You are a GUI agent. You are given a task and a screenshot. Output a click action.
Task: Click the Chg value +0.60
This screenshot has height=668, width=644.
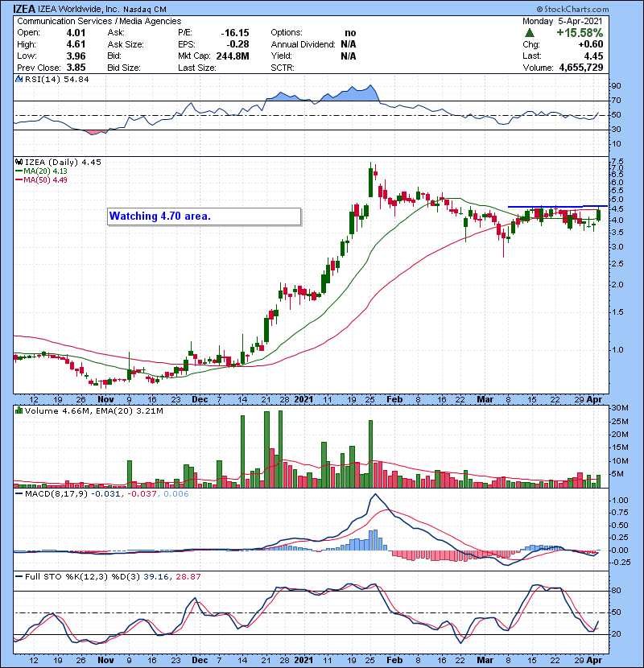point(591,44)
